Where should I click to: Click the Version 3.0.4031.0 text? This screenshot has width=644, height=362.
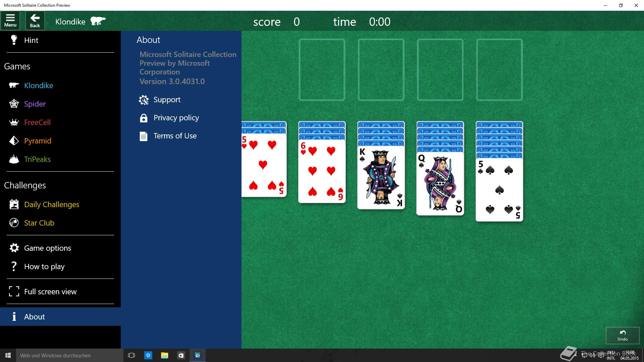pos(172,81)
